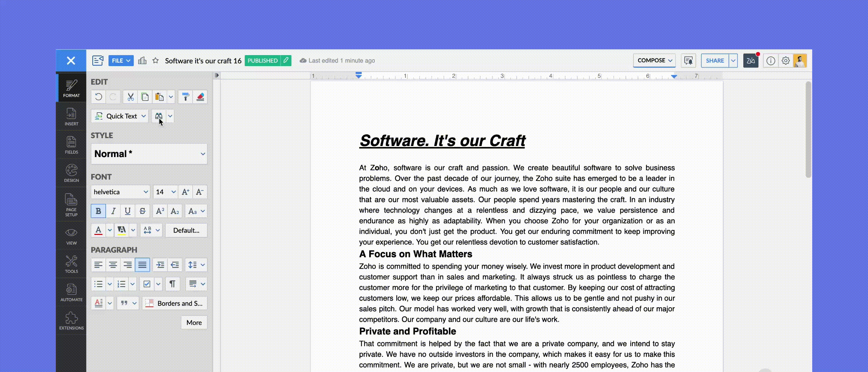Screen dimensions: 868x372
Task: Open the COMPOSE mode dropdown
Action: [654, 61]
